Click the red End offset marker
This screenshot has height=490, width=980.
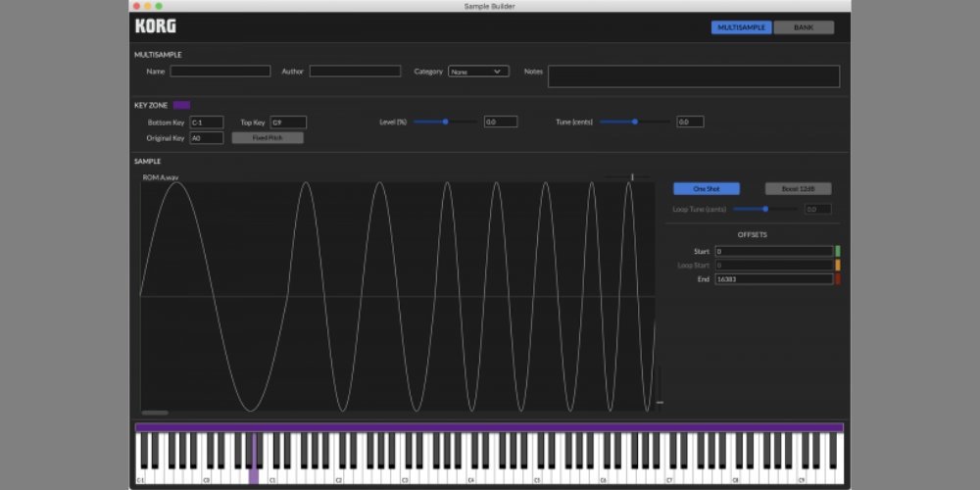[837, 279]
